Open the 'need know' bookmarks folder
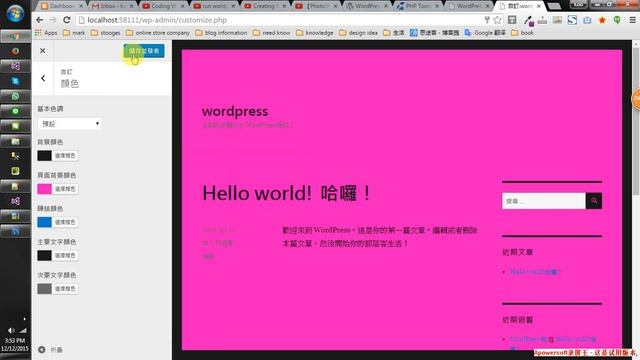 tap(271, 33)
